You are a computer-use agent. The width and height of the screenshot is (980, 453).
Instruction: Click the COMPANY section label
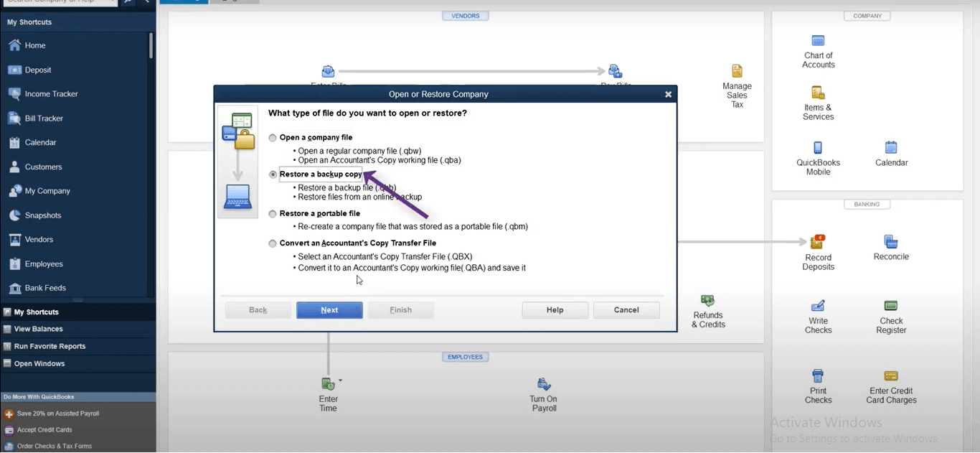[x=867, y=16]
